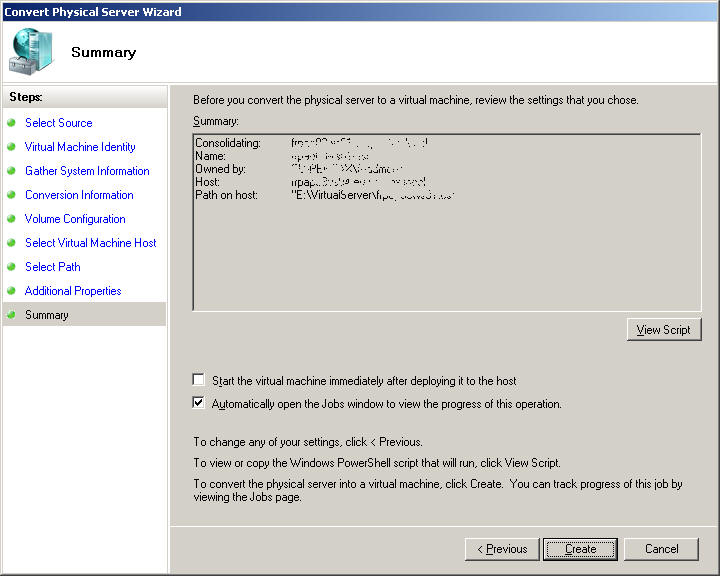Screen dimensions: 720x576
Task: Go to the Select Source step
Action: [x=58, y=123]
